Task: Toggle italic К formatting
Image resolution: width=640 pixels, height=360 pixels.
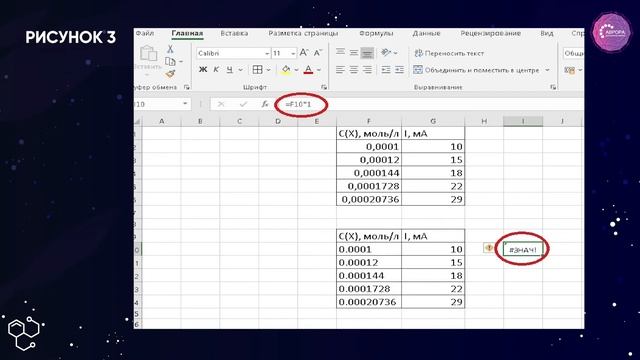Action: (x=216, y=70)
